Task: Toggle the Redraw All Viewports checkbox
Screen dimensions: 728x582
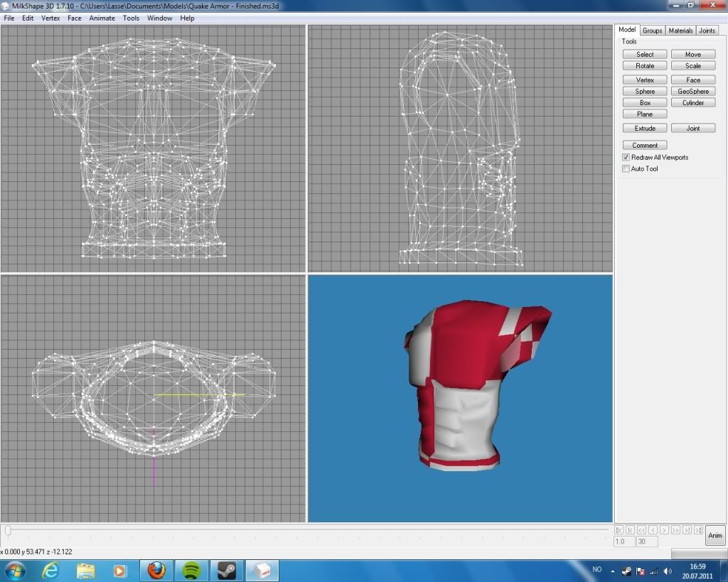Action: (x=626, y=157)
